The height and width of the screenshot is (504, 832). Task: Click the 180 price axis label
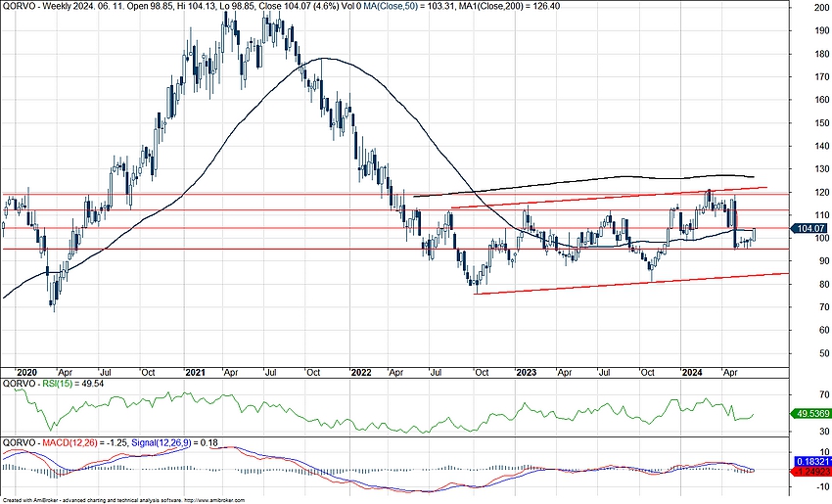pyautogui.click(x=822, y=54)
